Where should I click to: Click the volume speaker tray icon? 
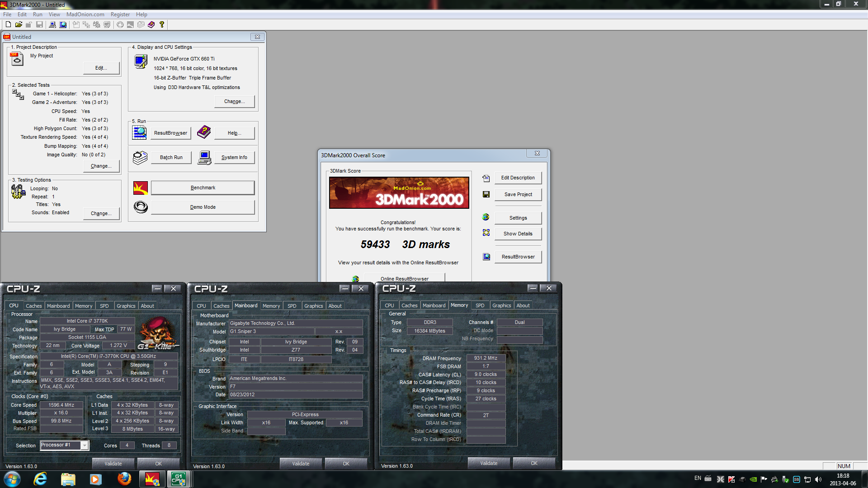pos(818,479)
